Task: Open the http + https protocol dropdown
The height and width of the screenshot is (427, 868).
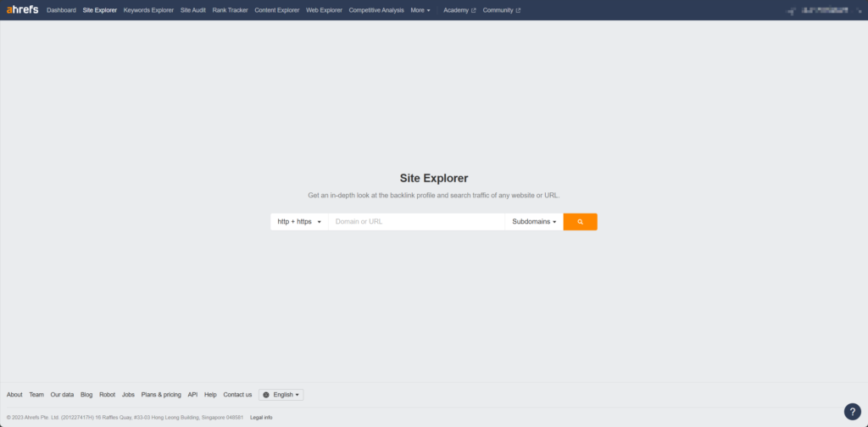Action: click(299, 222)
